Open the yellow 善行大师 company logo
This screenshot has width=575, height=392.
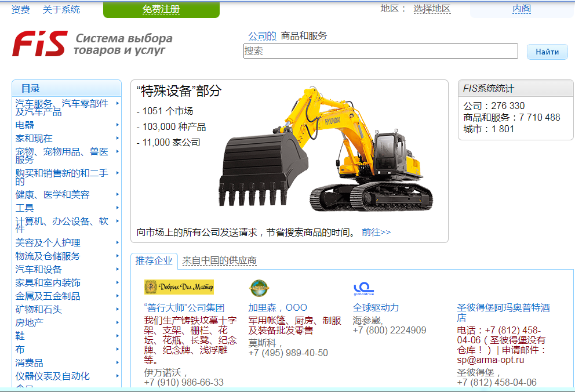coord(179,287)
